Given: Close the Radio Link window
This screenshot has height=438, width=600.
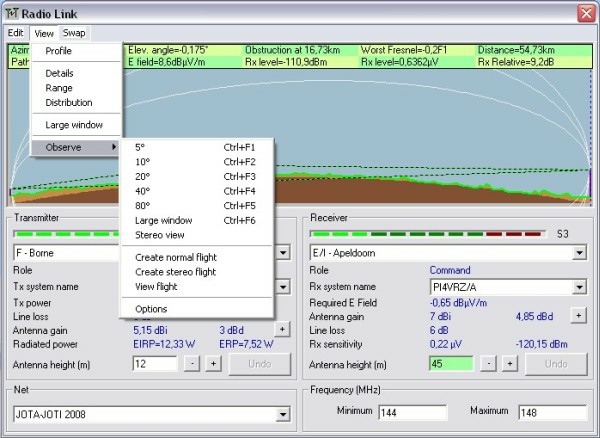Looking at the screenshot, I should pyautogui.click(x=585, y=12).
